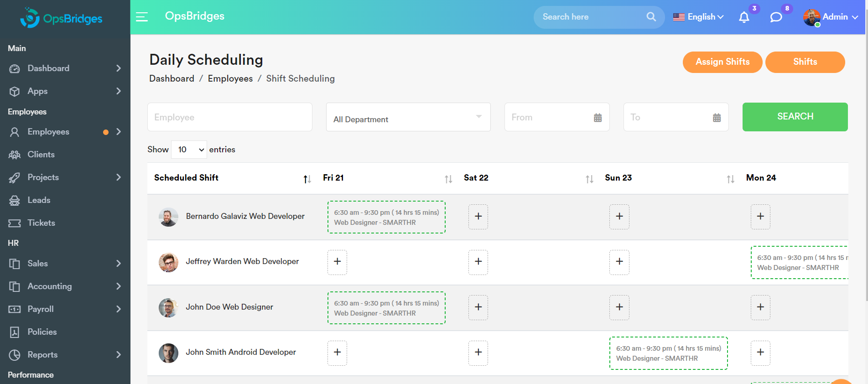Expand the Employees sidebar menu
The width and height of the screenshot is (868, 384).
[65, 132]
